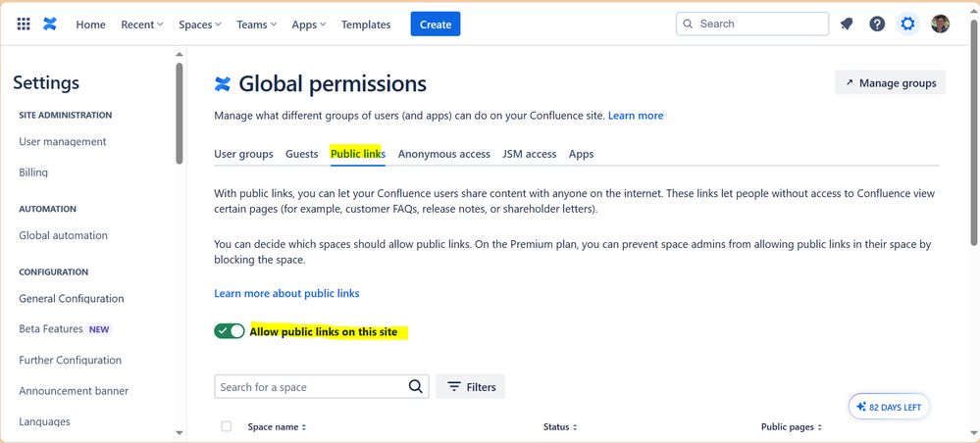The width and height of the screenshot is (980, 443).
Task: Click the Confluence logo in the top bar
Action: (x=50, y=25)
